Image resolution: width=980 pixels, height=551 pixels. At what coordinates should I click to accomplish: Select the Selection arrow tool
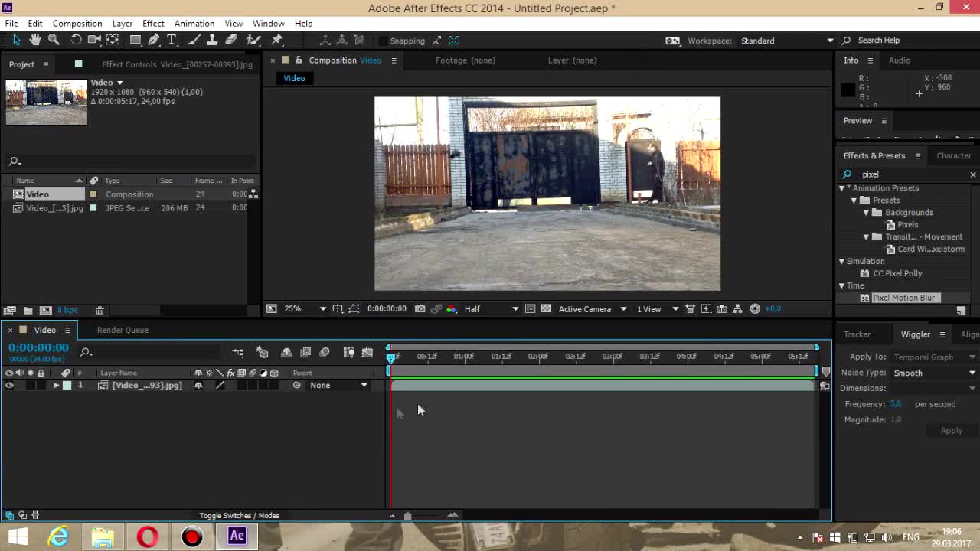pos(17,40)
